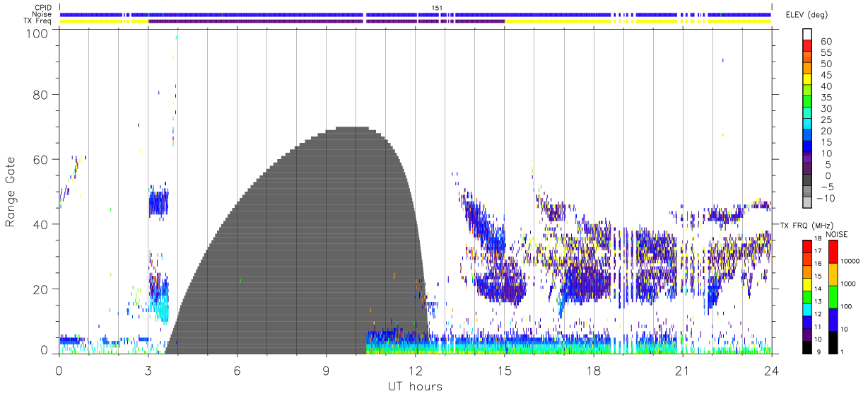
Task: Click the '18' tick on the UT hours axis
Action: (x=594, y=371)
